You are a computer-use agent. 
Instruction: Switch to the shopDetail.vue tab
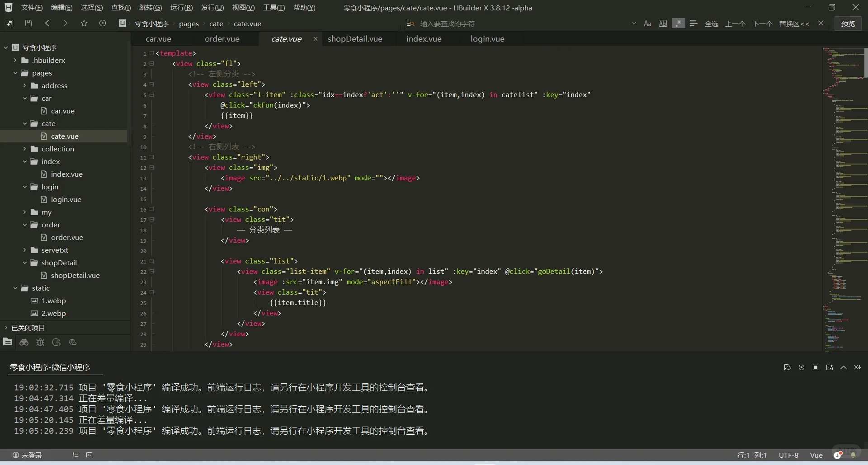[x=355, y=39]
